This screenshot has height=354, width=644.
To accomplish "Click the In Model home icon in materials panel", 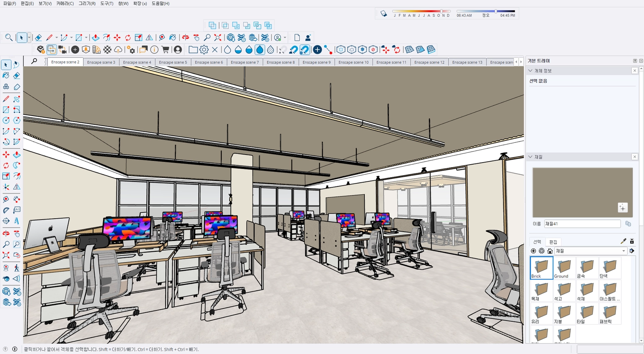I will [x=550, y=251].
